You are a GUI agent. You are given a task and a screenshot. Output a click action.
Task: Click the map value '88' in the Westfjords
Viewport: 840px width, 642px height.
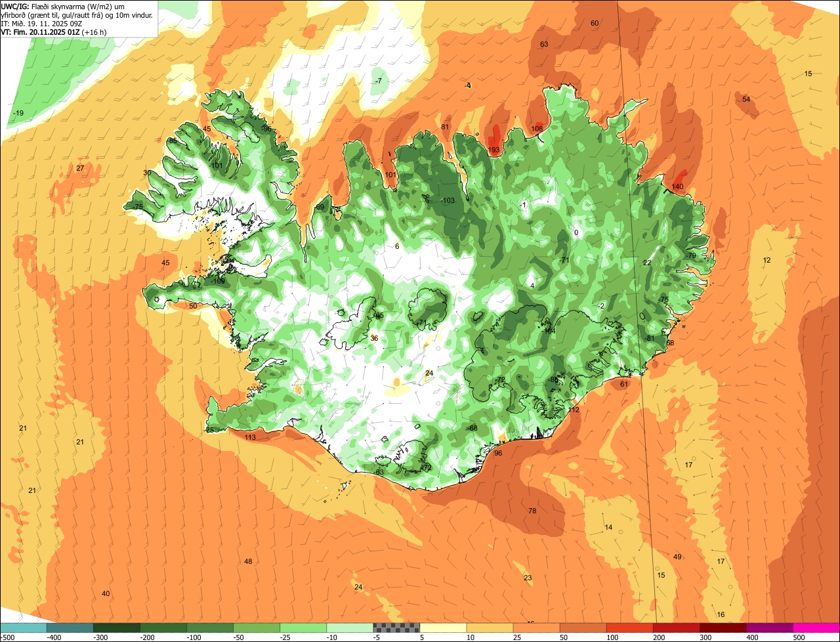coord(173,141)
